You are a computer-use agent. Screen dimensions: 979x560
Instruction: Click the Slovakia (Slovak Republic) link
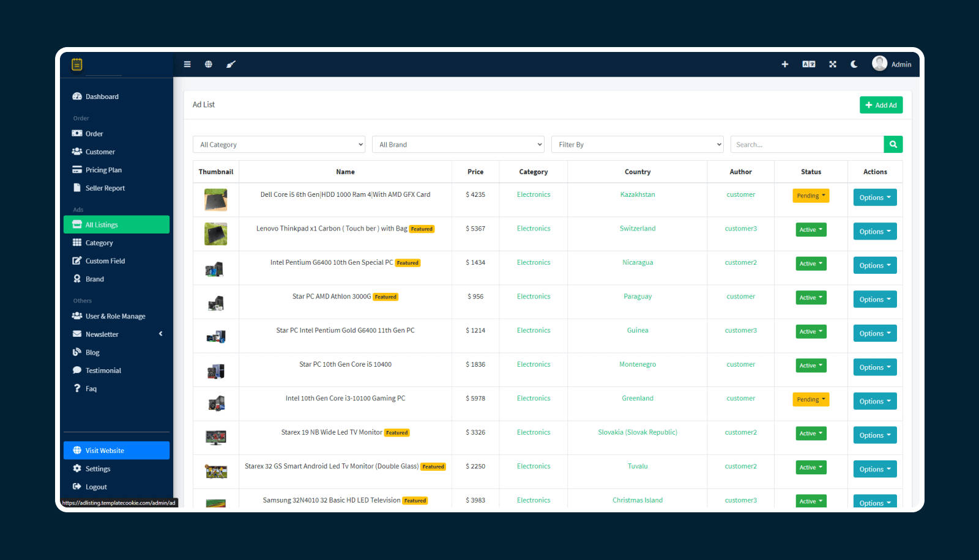pyautogui.click(x=638, y=432)
